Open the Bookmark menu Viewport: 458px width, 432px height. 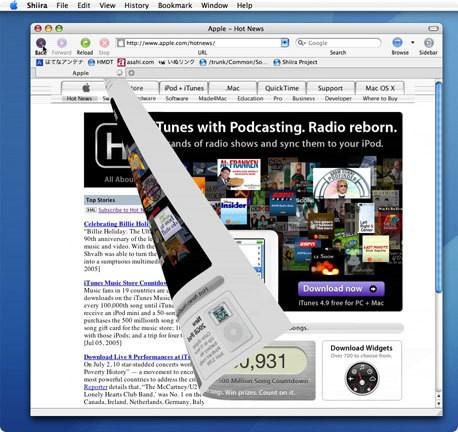point(175,5)
